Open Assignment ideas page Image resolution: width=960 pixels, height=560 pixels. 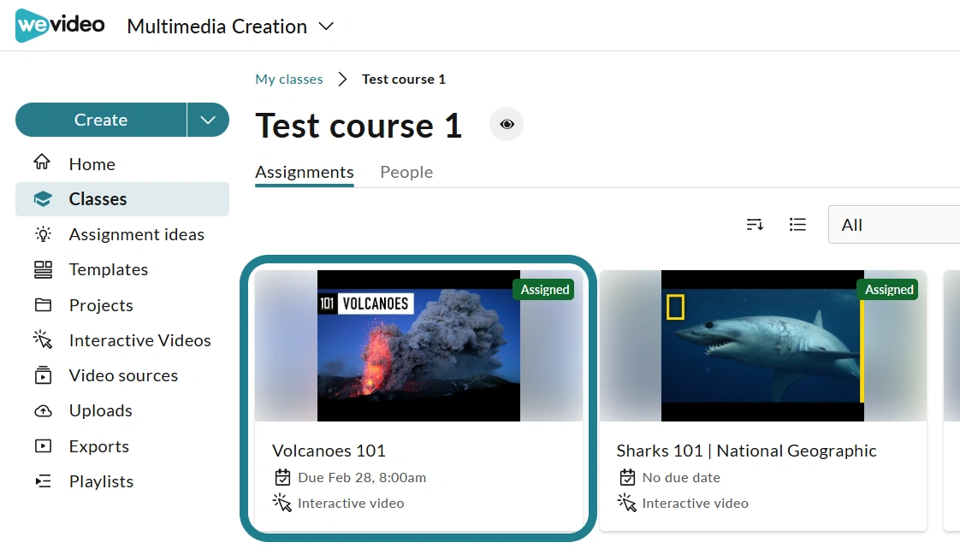coord(137,234)
